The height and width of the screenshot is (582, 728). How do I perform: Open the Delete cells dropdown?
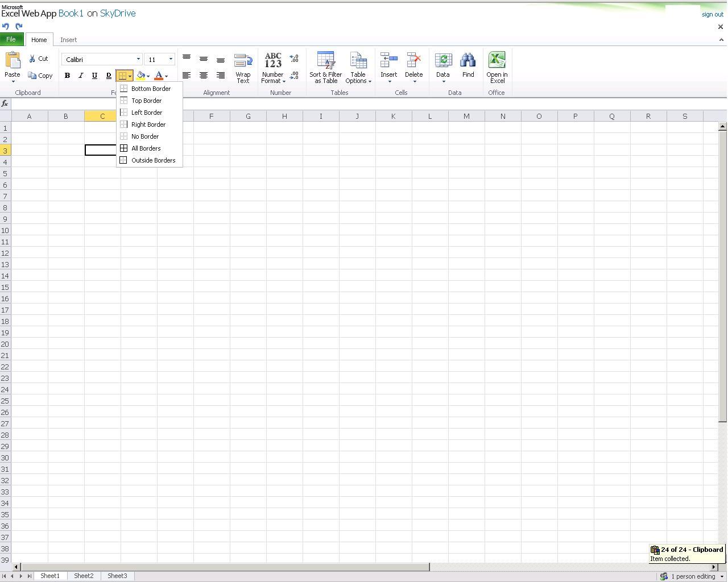414,67
